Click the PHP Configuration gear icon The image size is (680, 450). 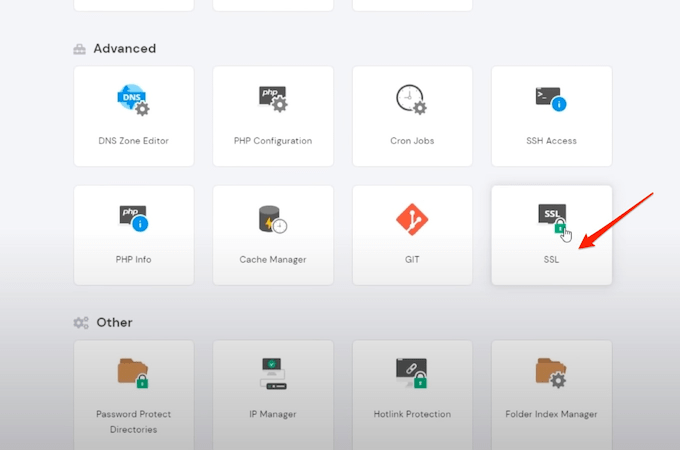click(273, 99)
